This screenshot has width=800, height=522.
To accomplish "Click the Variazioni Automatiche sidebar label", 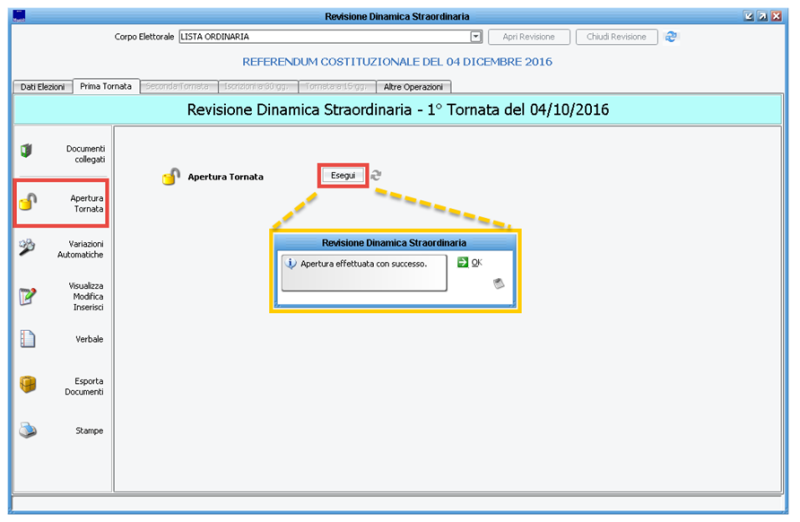I will [x=80, y=249].
